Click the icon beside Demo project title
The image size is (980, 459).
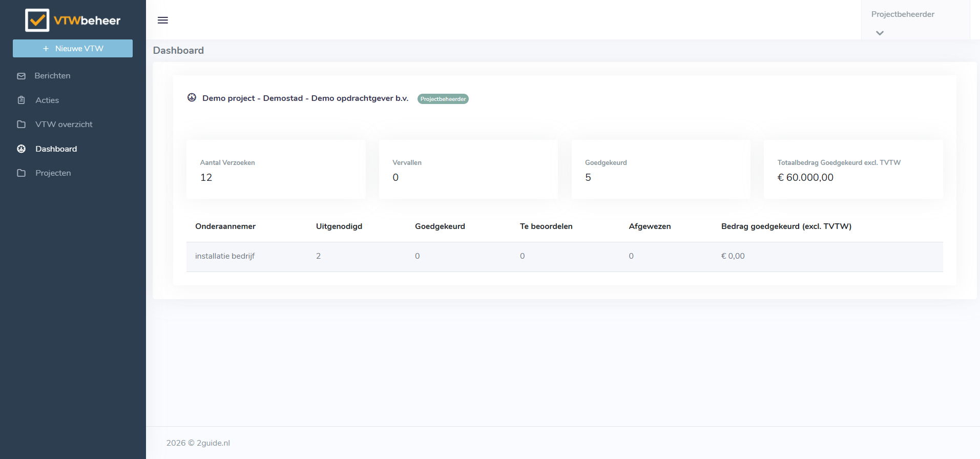click(192, 98)
